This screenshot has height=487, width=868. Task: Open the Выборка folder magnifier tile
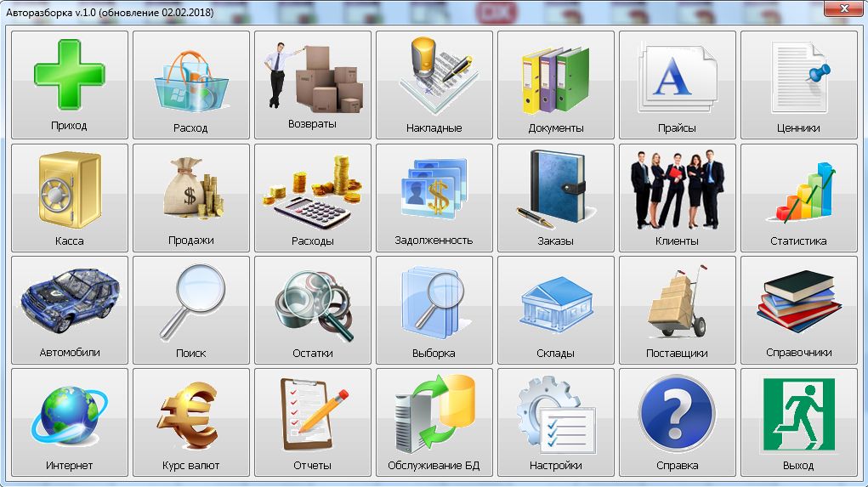click(x=434, y=310)
